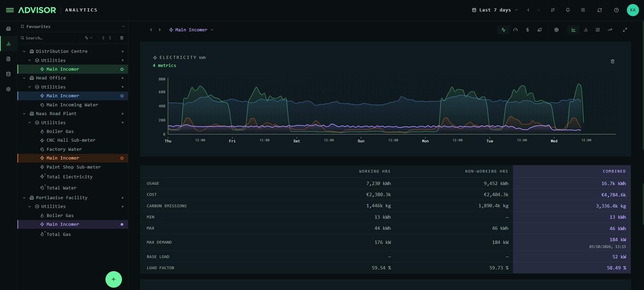Open the reports document sidebar icon
This screenshot has width=644, height=290.
click(x=8, y=59)
